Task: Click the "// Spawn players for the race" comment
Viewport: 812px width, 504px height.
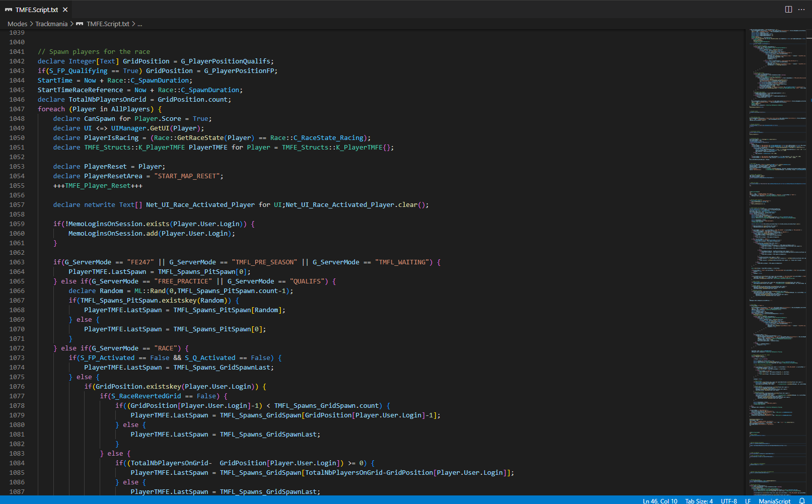Action: point(94,52)
